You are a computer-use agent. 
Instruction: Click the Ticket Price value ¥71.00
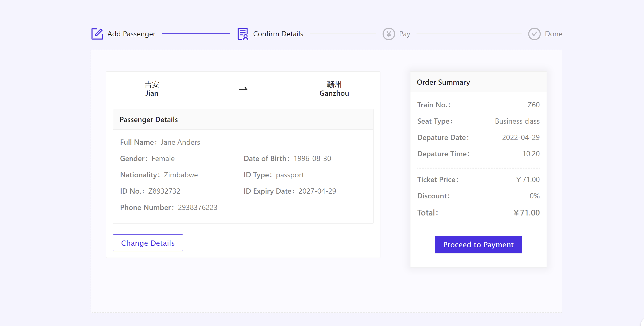[528, 180]
